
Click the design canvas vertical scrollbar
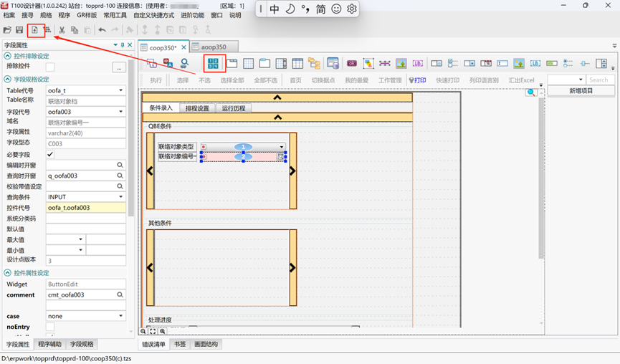coord(541,177)
